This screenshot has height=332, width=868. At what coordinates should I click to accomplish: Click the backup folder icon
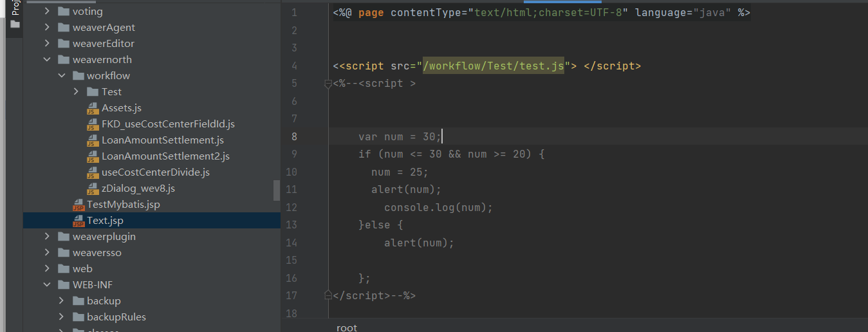[78, 301]
